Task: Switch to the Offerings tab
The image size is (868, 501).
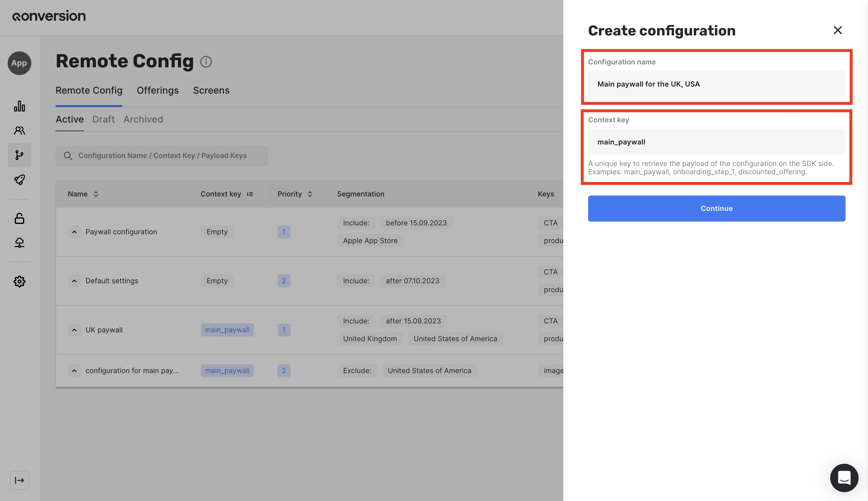Action: tap(157, 90)
